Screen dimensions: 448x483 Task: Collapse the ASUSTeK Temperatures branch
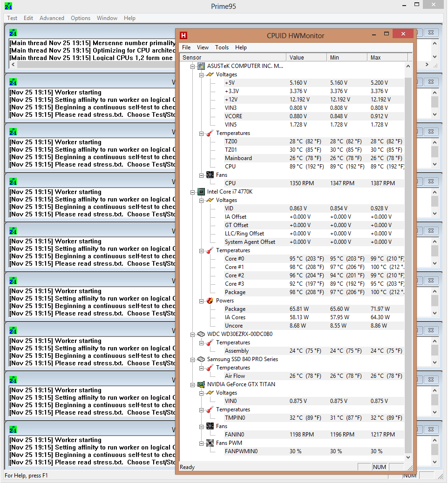point(201,134)
